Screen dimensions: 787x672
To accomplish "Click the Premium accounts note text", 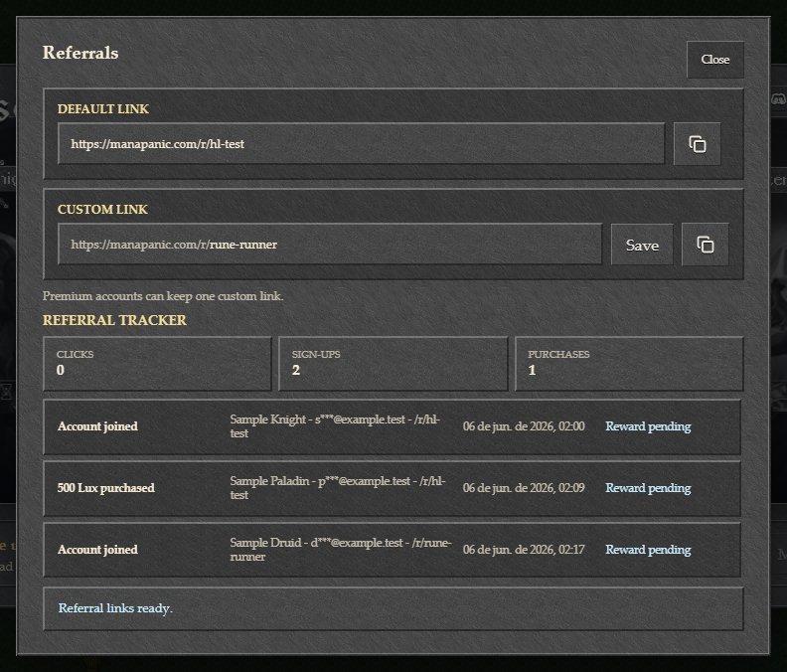I will tap(163, 296).
